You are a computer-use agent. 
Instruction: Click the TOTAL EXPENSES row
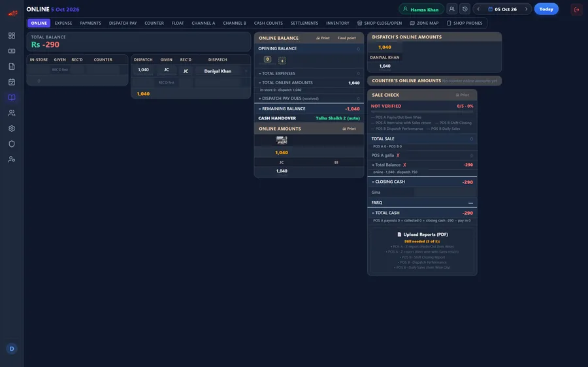point(309,74)
